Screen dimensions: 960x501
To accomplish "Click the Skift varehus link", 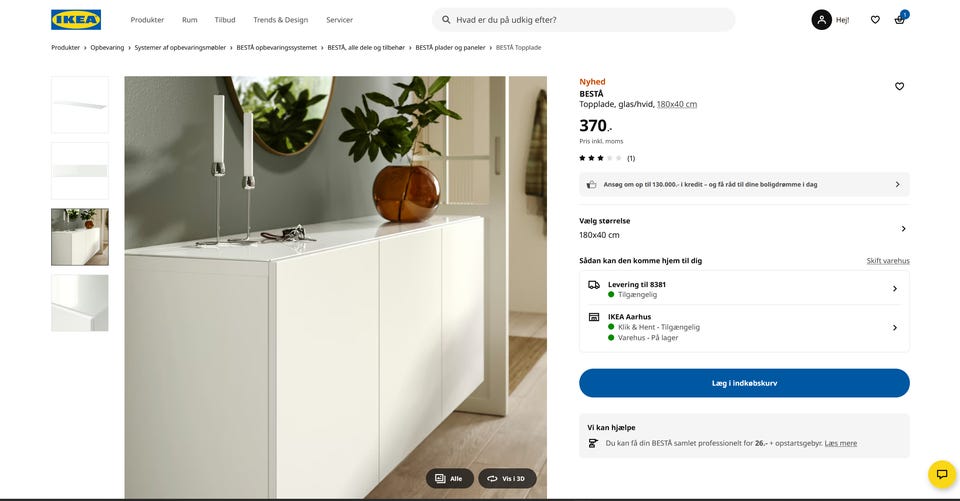I will point(888,260).
